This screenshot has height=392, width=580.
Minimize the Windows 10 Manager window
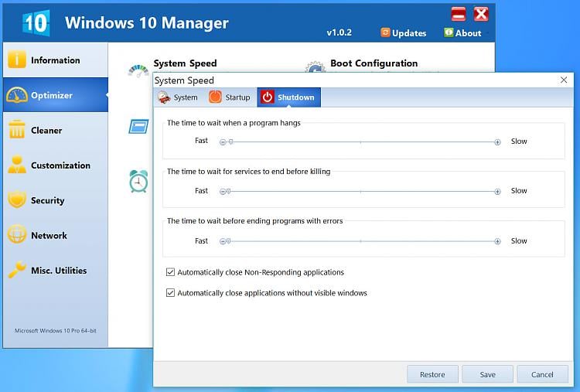coord(459,15)
